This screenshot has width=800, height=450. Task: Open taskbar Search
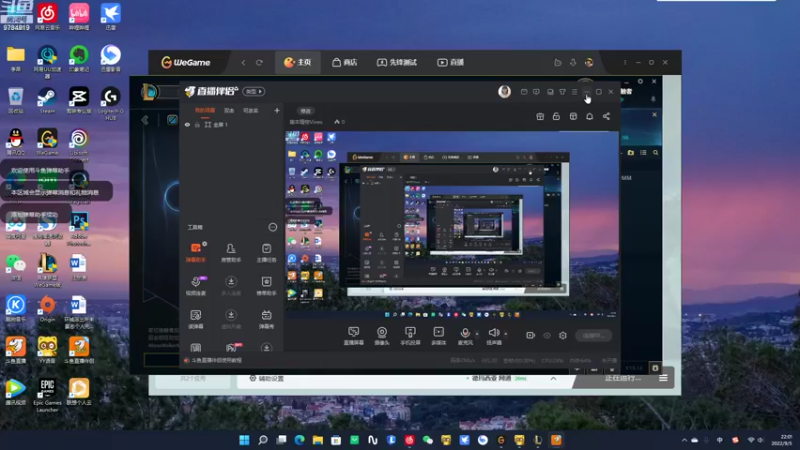(263, 440)
